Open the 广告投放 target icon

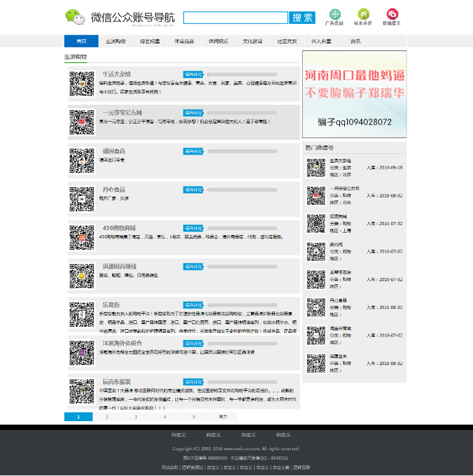point(335,15)
